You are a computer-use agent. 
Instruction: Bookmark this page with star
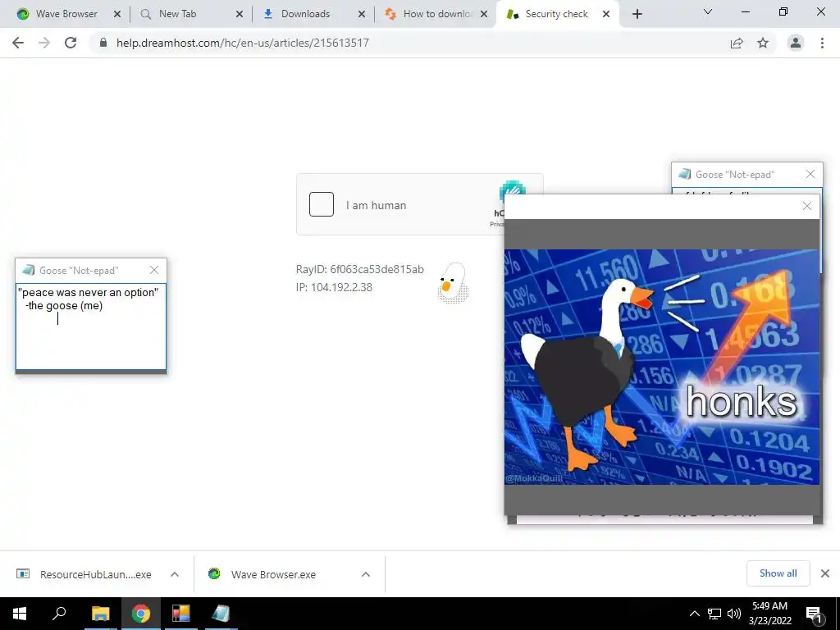[763, 43]
